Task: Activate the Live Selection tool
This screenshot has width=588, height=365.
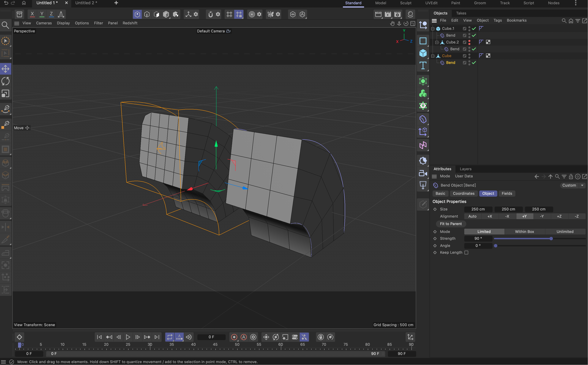Action: pos(6,41)
